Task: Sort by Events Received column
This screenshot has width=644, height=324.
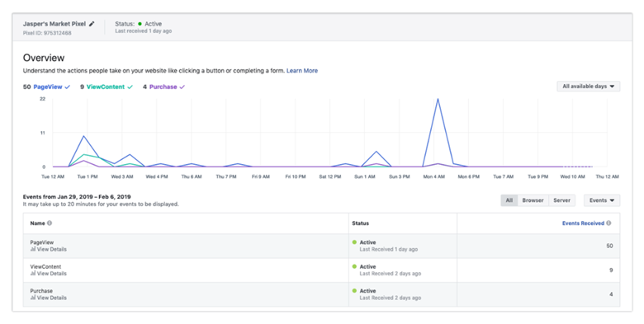Action: point(583,223)
